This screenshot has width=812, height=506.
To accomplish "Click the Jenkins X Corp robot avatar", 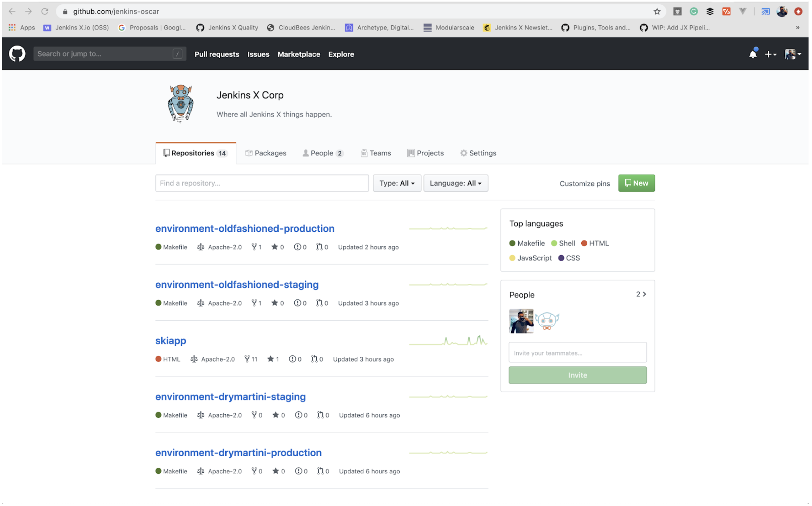I will point(181,104).
